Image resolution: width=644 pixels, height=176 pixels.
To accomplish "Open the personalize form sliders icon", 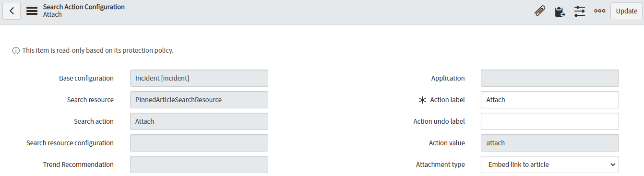I will pyautogui.click(x=580, y=11).
